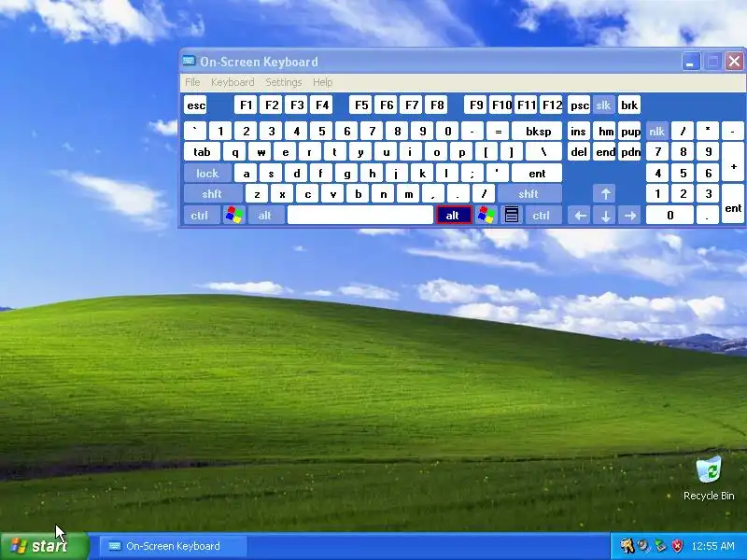Image resolution: width=747 pixels, height=560 pixels.
Task: Click the F5 function key
Action: tap(361, 105)
